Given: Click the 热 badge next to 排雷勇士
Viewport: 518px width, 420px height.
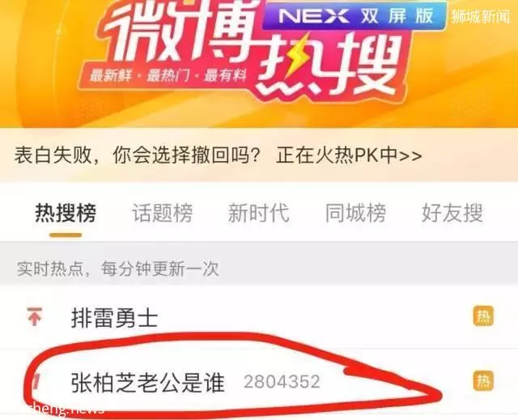Looking at the screenshot, I should tap(483, 316).
